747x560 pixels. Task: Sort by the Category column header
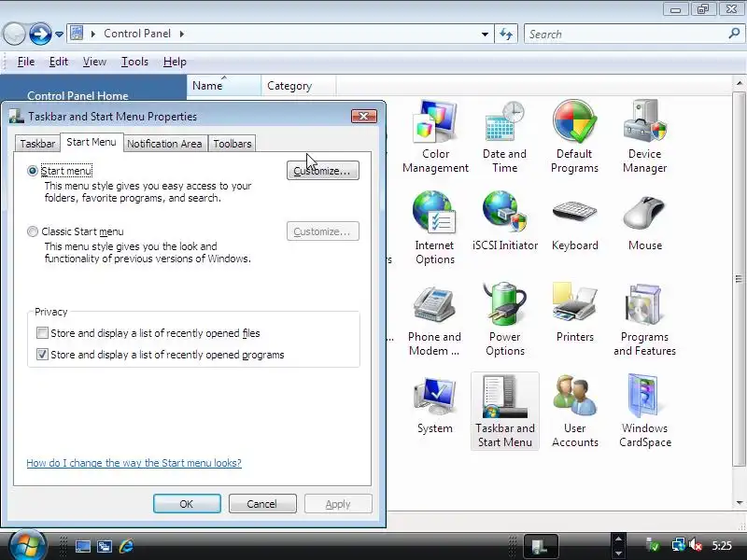coord(298,86)
